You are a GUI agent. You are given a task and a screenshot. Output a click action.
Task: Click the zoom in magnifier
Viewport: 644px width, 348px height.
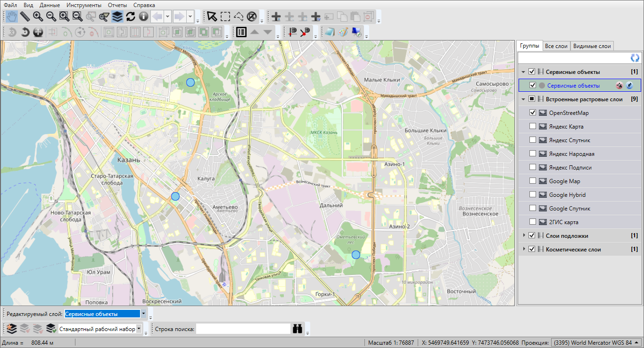coord(38,16)
